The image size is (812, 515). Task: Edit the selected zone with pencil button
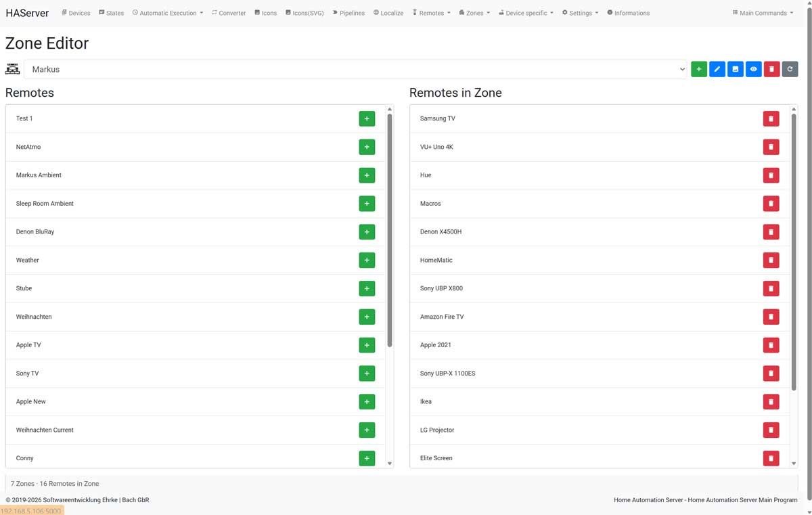(717, 69)
